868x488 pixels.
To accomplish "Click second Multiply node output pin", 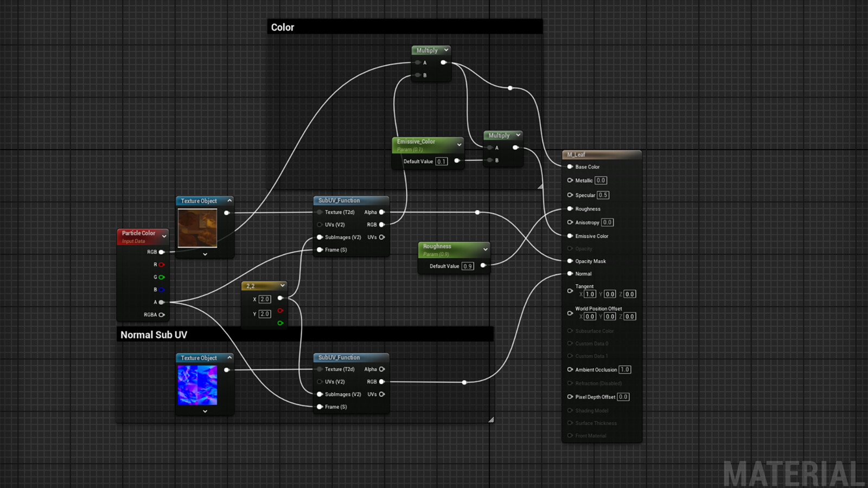I will coord(515,147).
